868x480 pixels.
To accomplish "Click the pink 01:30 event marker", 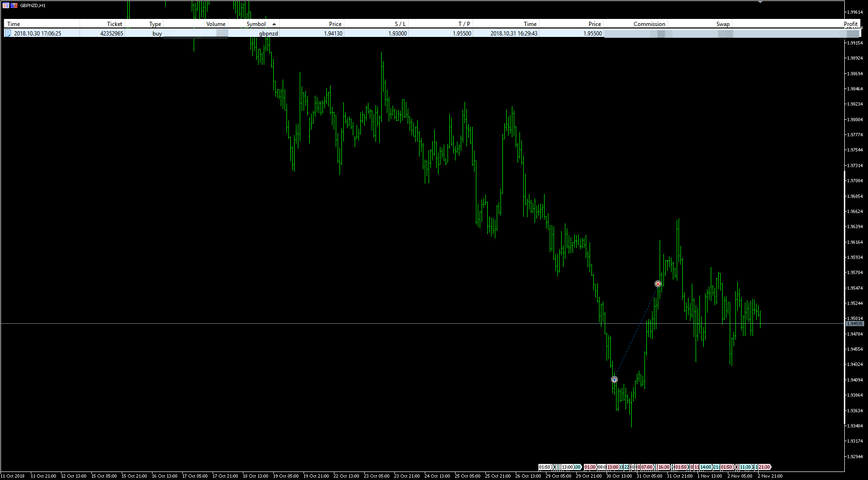I will pyautogui.click(x=590, y=467).
